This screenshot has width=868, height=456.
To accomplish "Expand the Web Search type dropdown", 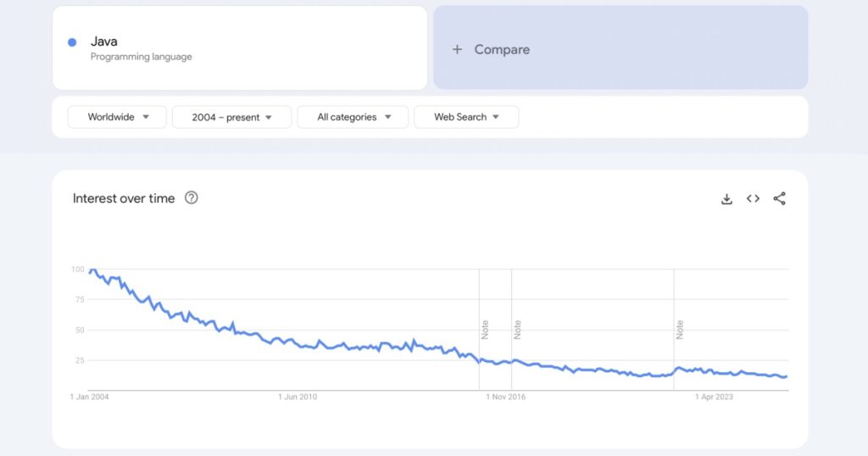I will (466, 117).
